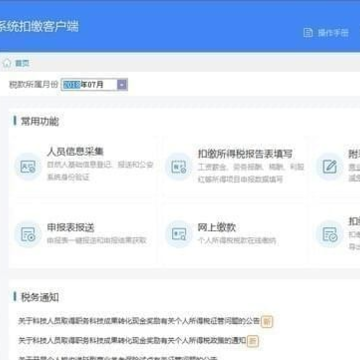This screenshot has height=360, width=360.
Task: Open 网上缴款 title
Action: click(x=217, y=227)
